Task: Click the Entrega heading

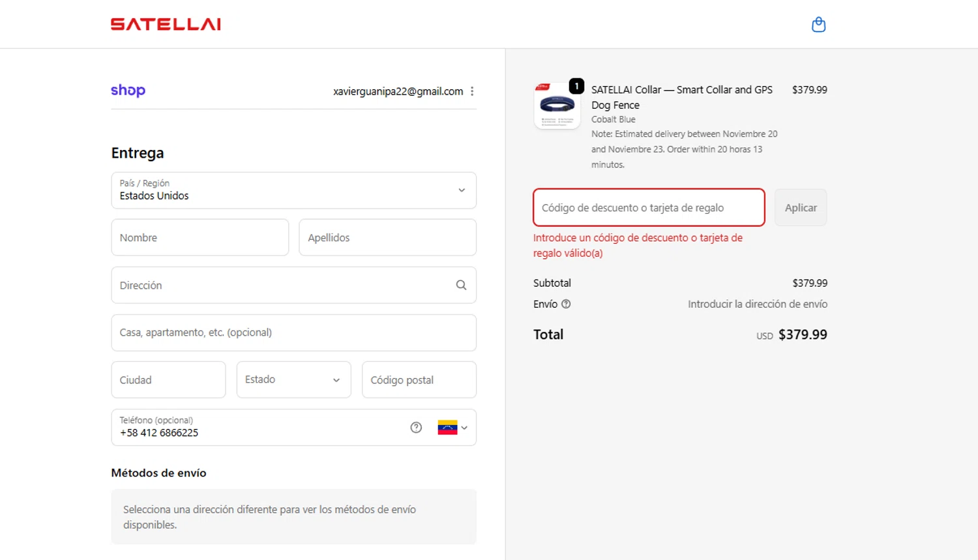Action: [x=138, y=153]
